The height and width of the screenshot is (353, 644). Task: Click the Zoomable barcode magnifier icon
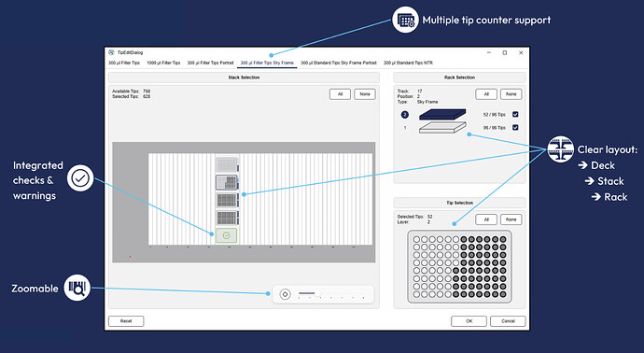click(x=77, y=288)
